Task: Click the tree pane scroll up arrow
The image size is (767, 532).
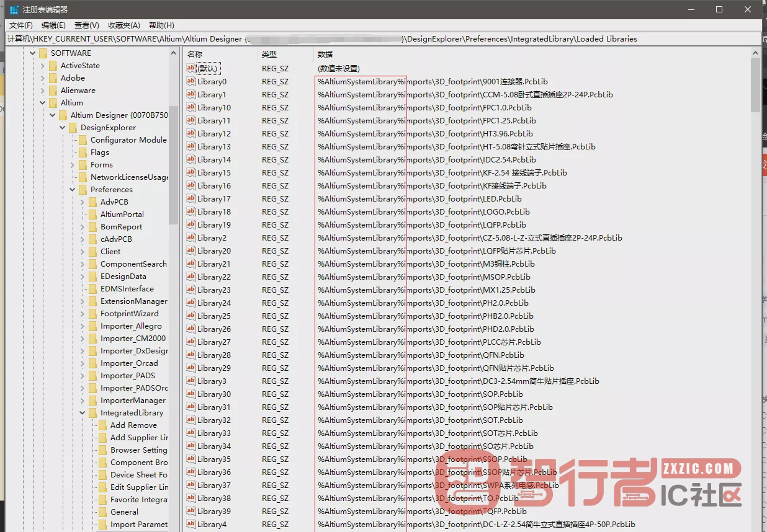Action: (x=173, y=53)
